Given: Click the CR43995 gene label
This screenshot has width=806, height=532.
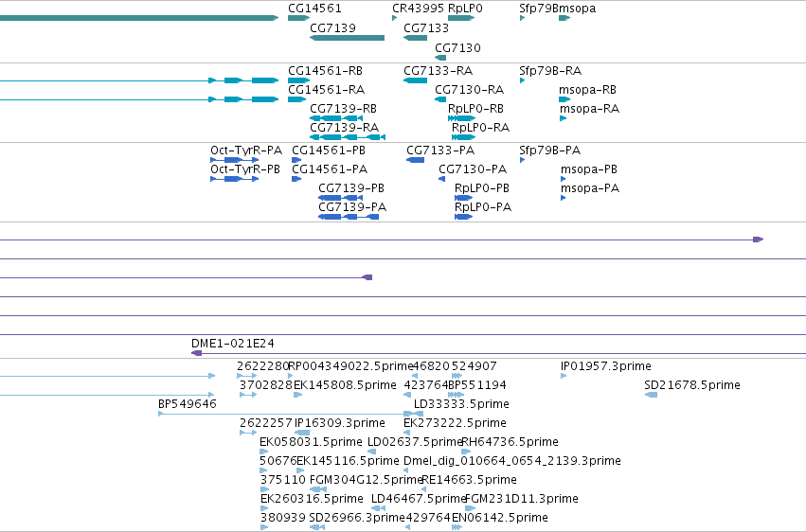Looking at the screenshot, I should (418, 9).
